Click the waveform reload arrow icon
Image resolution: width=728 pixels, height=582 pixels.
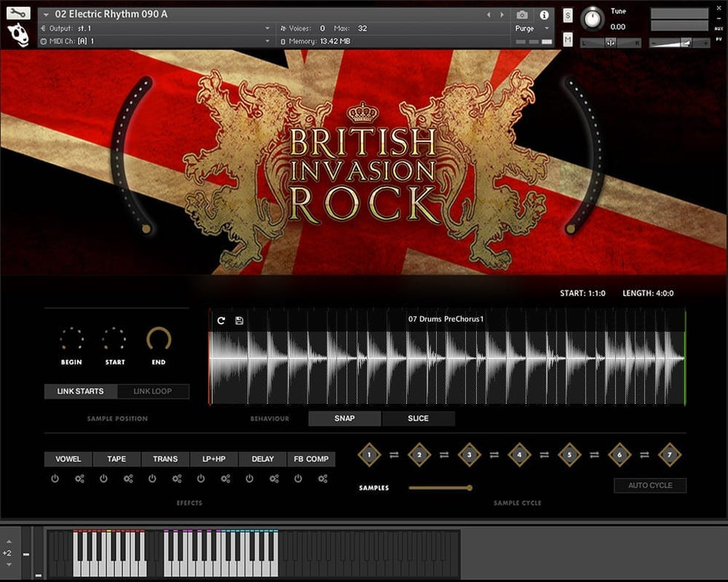click(221, 320)
